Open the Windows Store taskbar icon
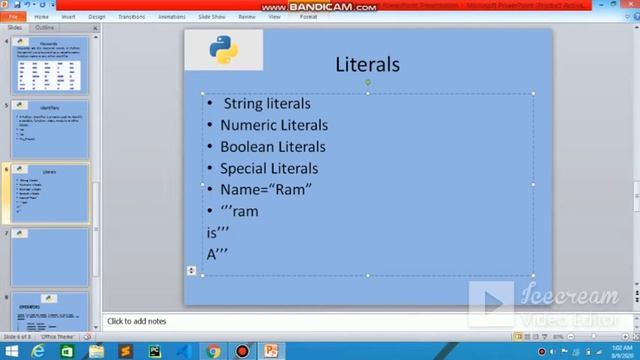The width and height of the screenshot is (640, 360). [67, 351]
